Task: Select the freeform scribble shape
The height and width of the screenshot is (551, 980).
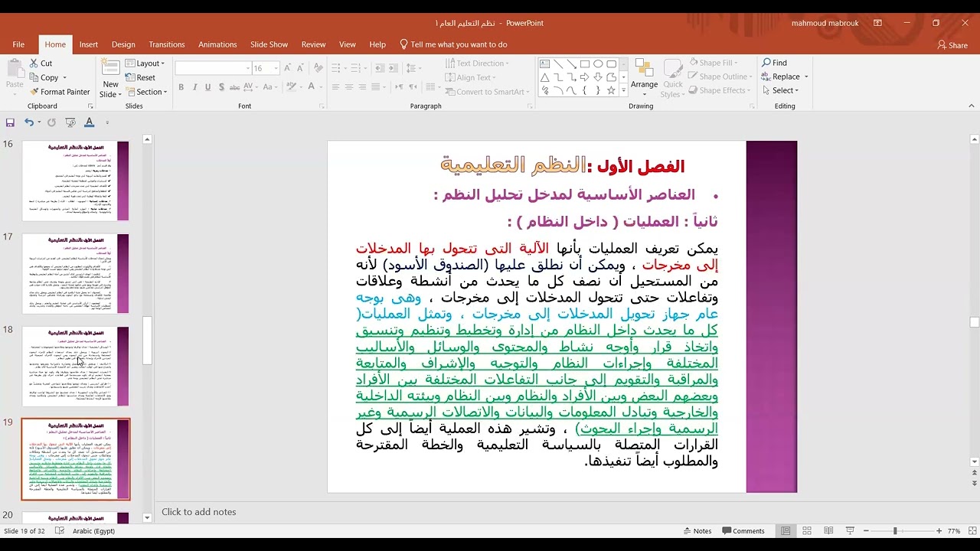Action: click(544, 90)
